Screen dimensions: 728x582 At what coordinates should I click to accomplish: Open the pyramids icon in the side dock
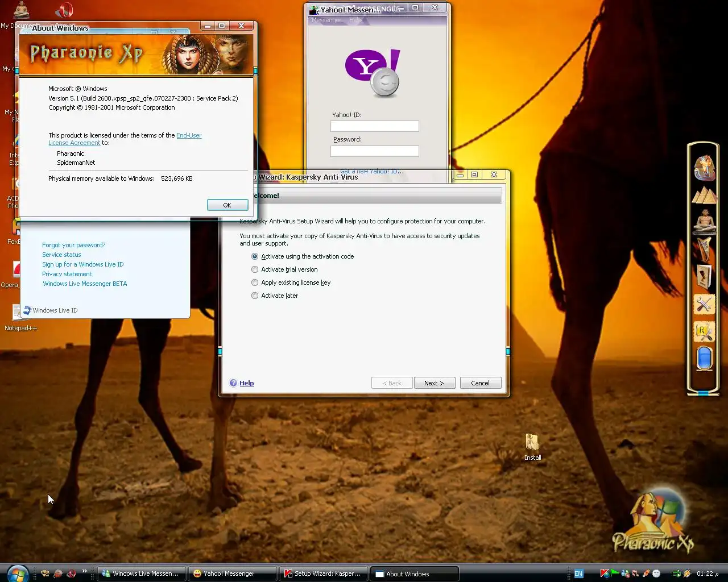(x=704, y=195)
